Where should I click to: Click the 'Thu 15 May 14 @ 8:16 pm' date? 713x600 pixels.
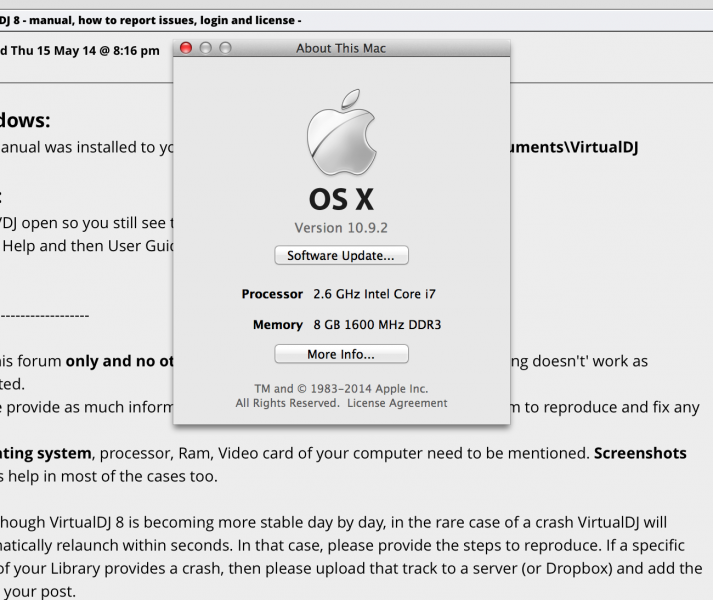(85, 50)
